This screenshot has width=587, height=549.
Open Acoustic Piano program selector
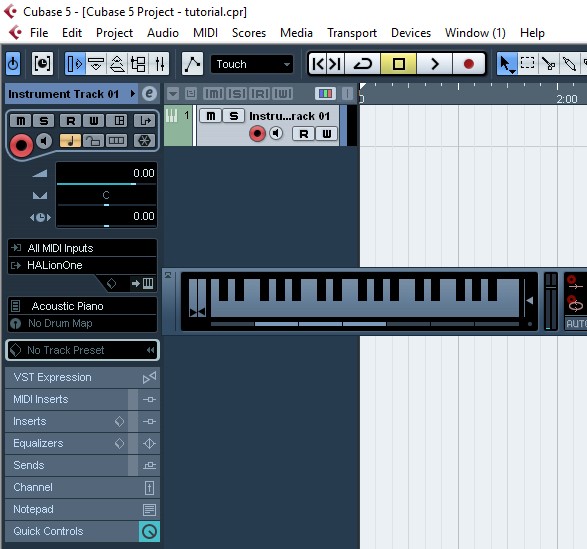coord(82,306)
